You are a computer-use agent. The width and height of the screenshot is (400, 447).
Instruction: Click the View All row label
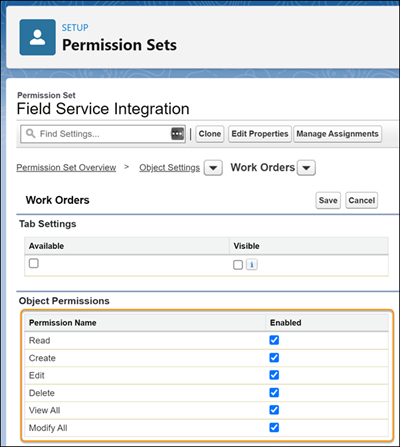point(44,410)
